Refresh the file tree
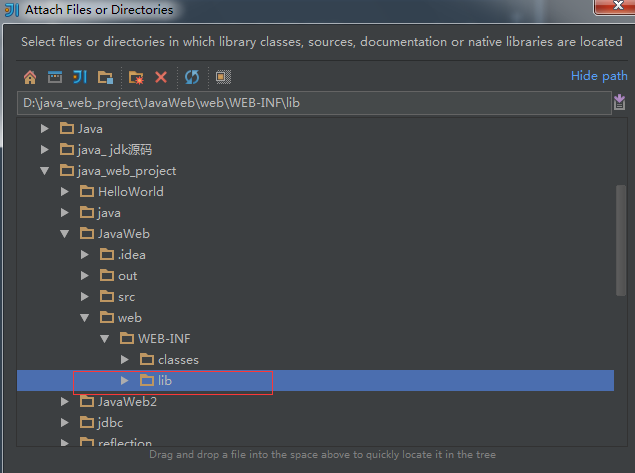 [192, 77]
